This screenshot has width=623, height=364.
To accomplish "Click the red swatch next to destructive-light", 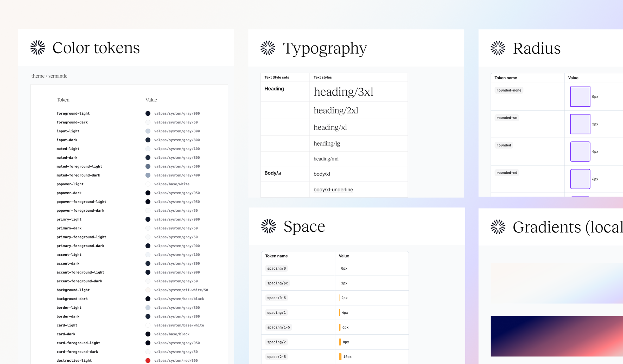I will pyautogui.click(x=148, y=360).
